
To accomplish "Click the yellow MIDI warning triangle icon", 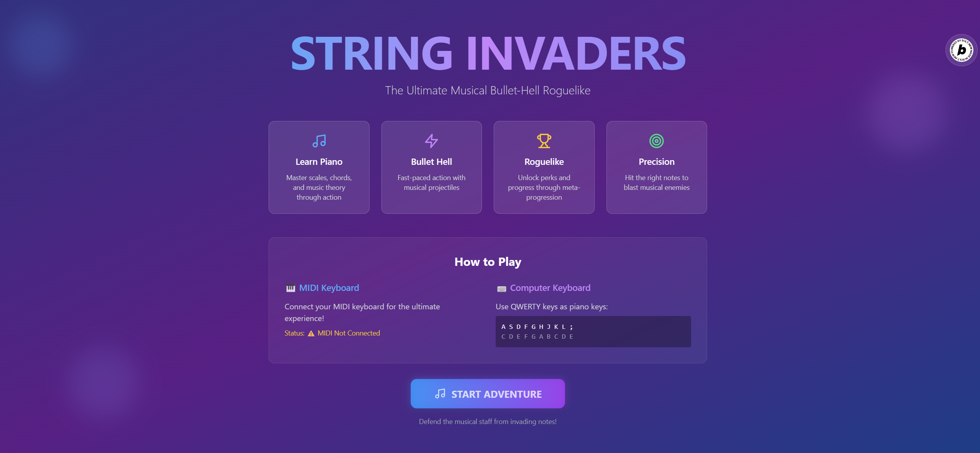I will 311,334.
